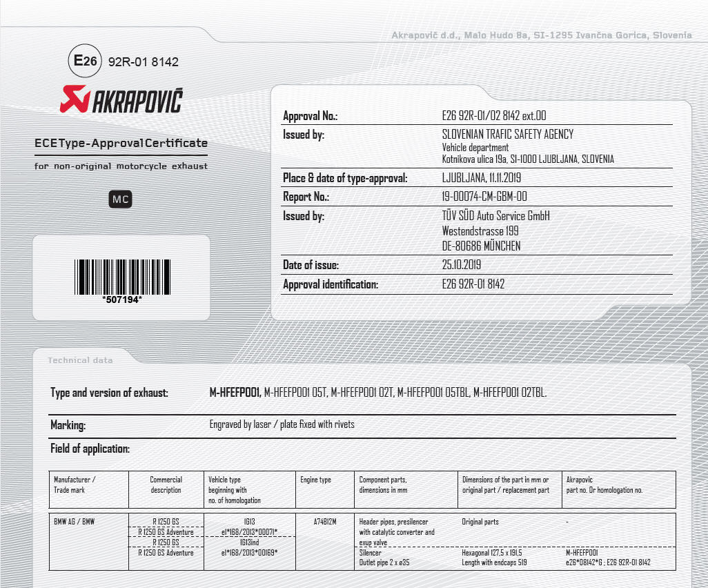Click 'Engine type' column header
The image size is (708, 588).
[x=315, y=480]
